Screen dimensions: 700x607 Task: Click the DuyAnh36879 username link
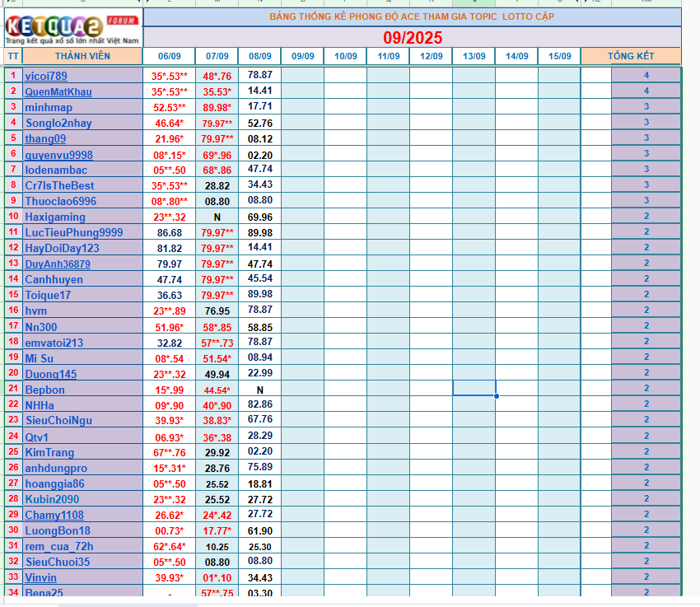click(58, 264)
